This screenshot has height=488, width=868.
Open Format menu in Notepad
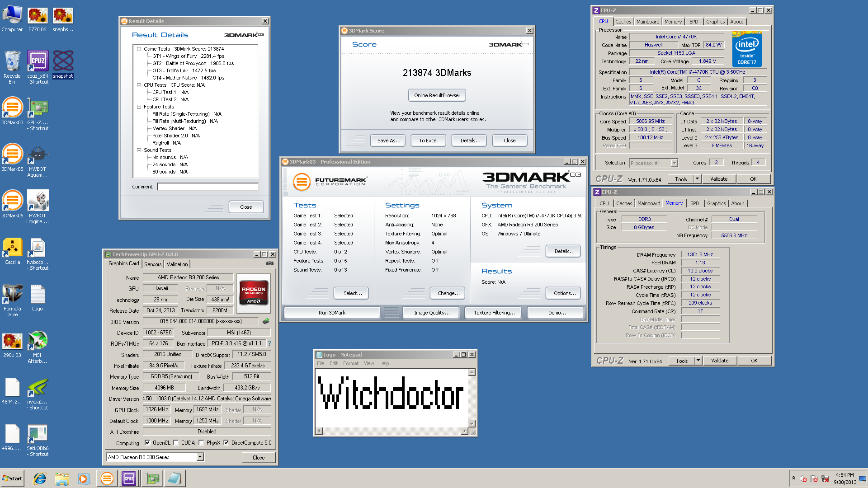click(351, 363)
